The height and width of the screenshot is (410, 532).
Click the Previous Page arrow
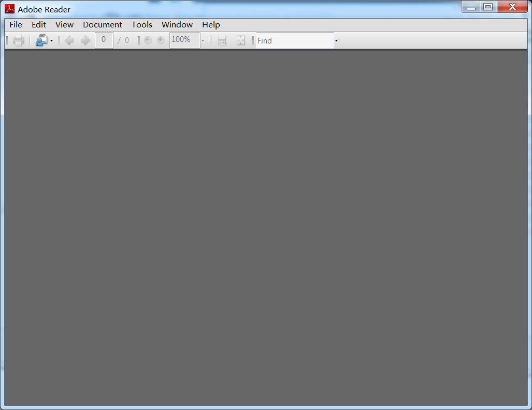69,40
